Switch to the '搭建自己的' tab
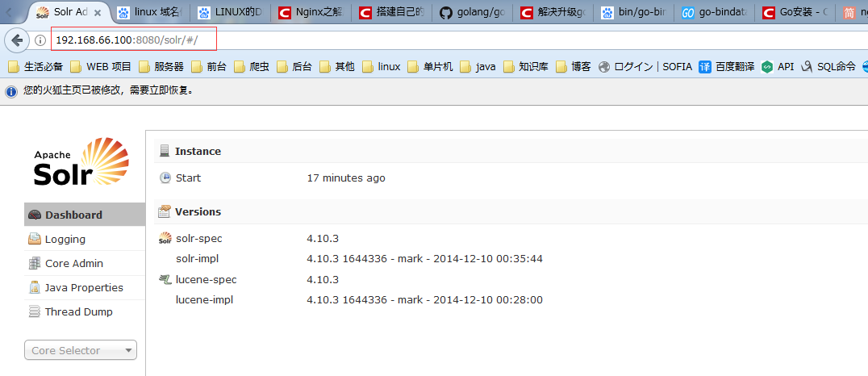The image size is (868, 376). point(390,12)
